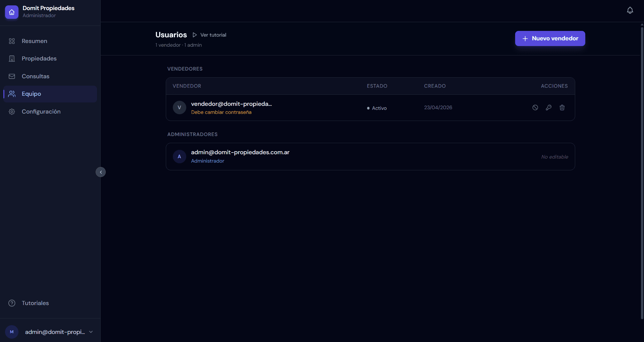
Task: Click vendedor@domit-propieda… email
Action: (x=232, y=104)
